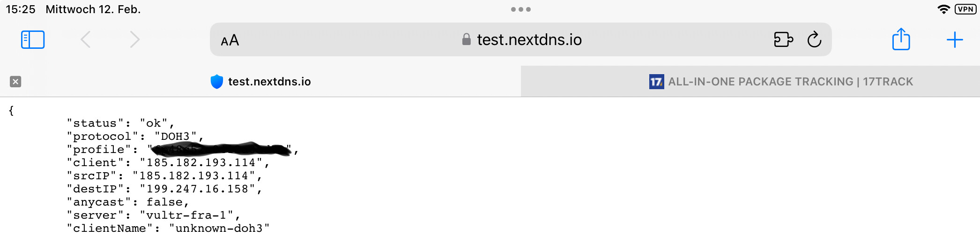The image size is (980, 237).
Task: Tap the 17TRACK favicon on second tab
Action: click(656, 82)
